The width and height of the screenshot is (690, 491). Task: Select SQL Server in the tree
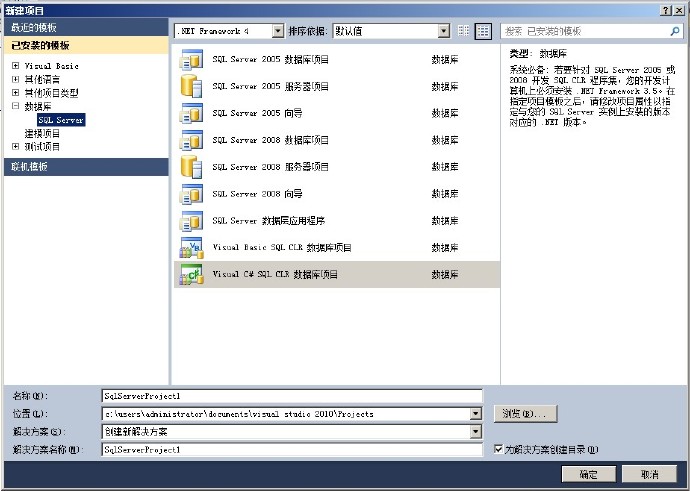[x=61, y=120]
